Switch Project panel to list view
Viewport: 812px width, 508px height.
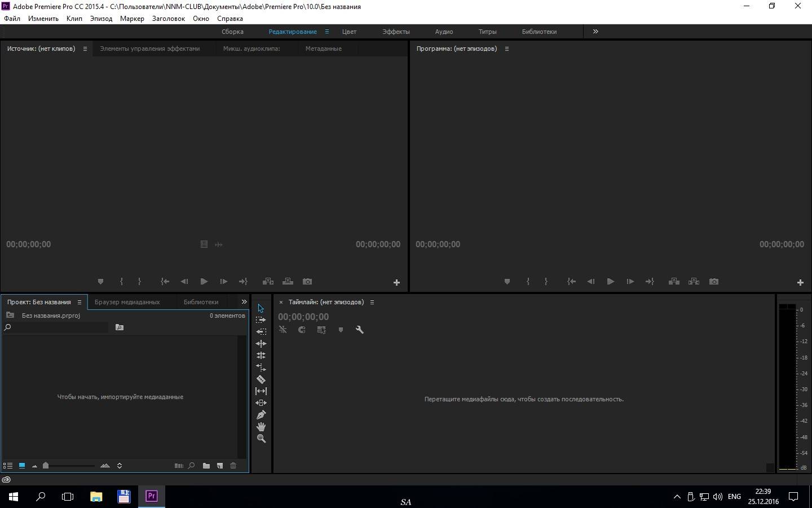[x=8, y=466]
